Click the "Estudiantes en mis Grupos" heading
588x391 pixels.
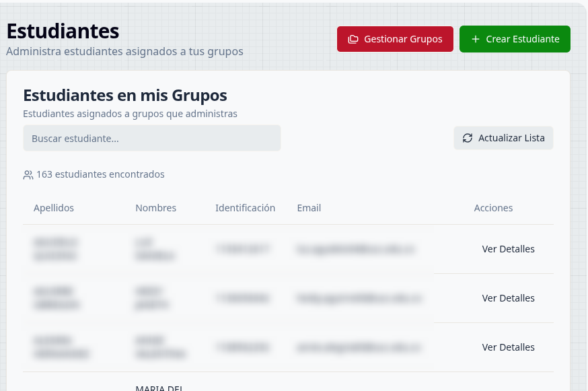(125, 96)
